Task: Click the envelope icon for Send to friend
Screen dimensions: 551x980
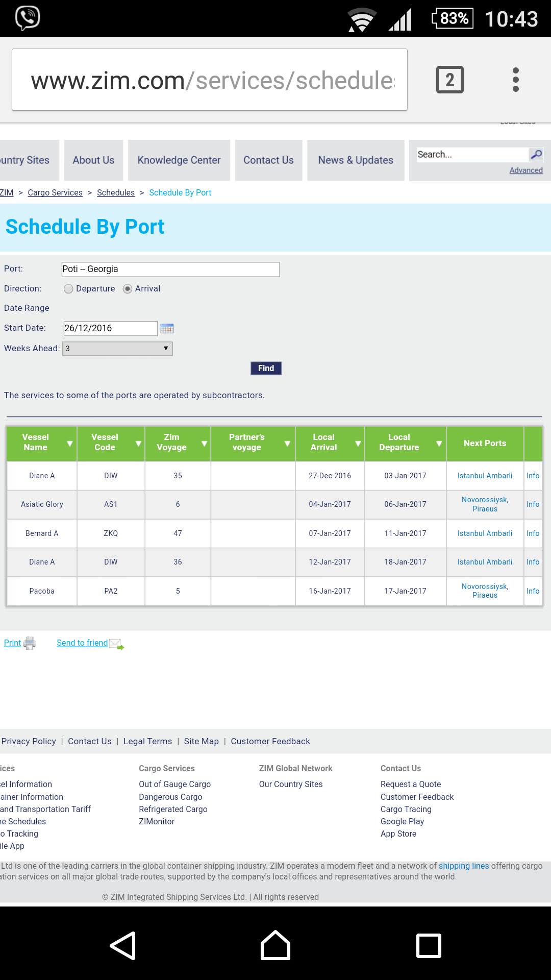Action: tap(117, 644)
